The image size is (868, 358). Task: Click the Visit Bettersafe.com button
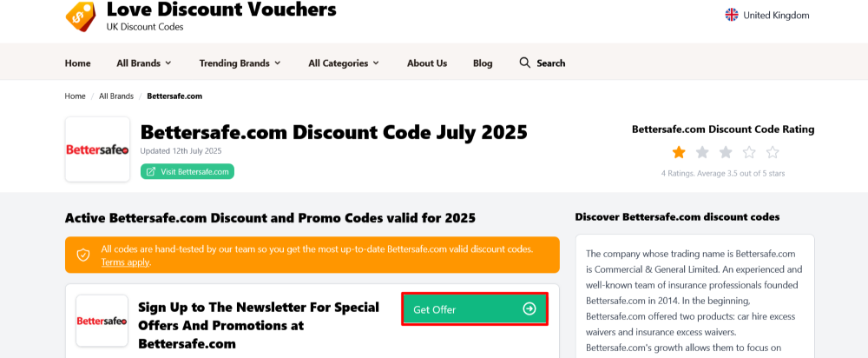(x=187, y=171)
